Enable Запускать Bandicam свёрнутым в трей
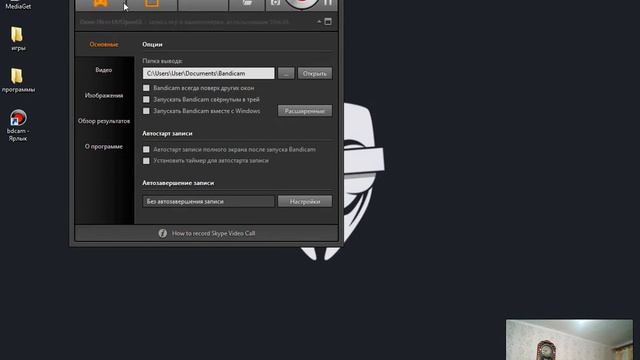Viewport: 640px width, 360px height. [146, 100]
